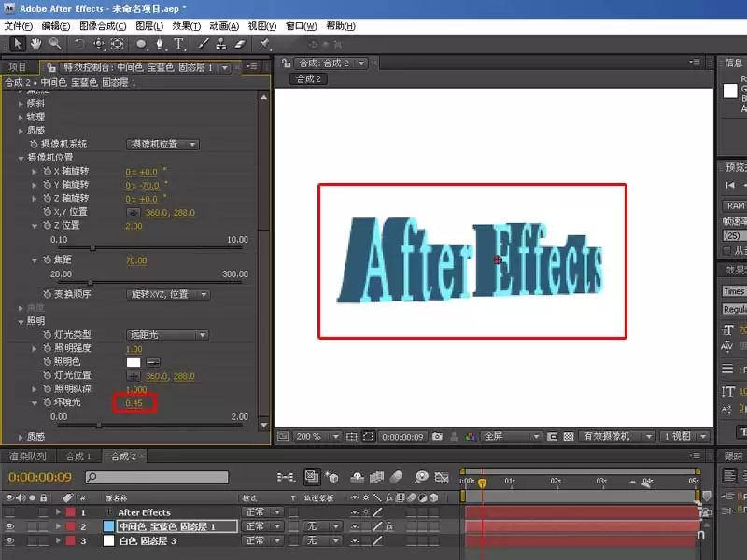
Task: Open the 摄像机位置 camera system dropdown
Action: coord(162,145)
